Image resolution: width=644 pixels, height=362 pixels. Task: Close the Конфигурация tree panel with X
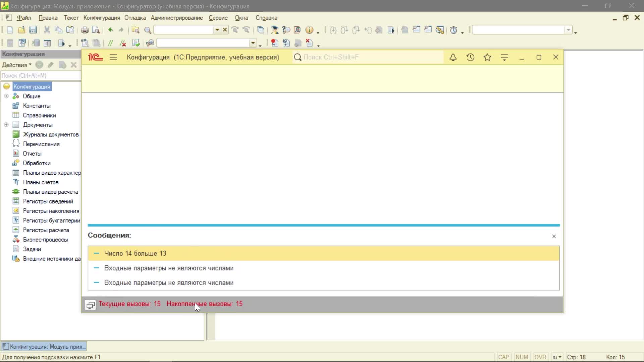74,65
